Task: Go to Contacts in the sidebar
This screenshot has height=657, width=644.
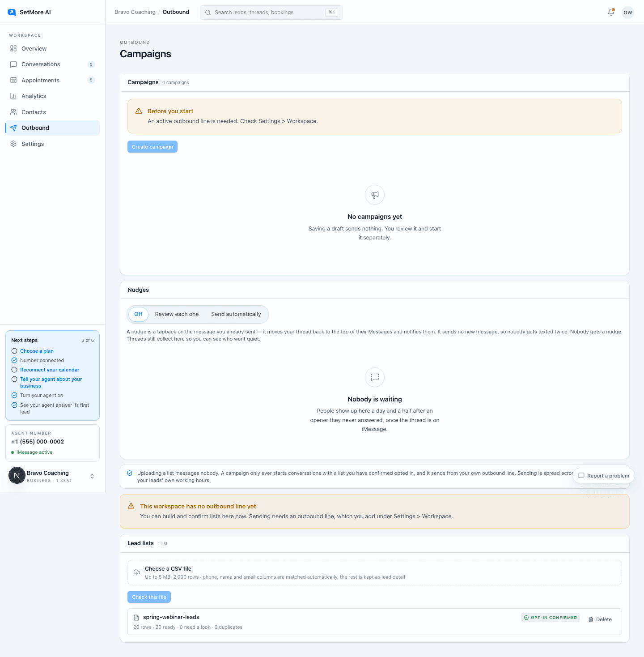Action: click(52, 112)
